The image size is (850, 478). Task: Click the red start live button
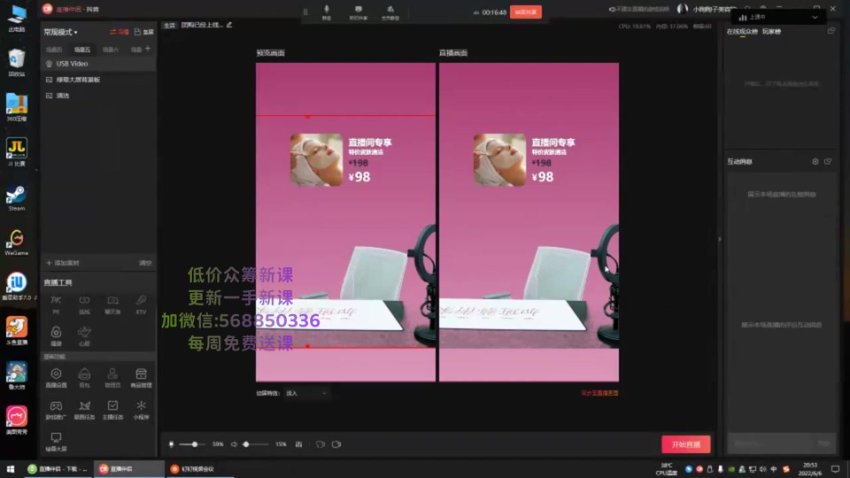[686, 444]
